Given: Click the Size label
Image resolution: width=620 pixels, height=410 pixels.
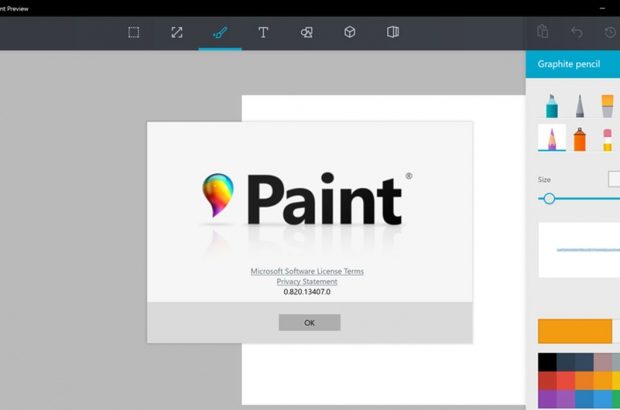Looking at the screenshot, I should 544,179.
